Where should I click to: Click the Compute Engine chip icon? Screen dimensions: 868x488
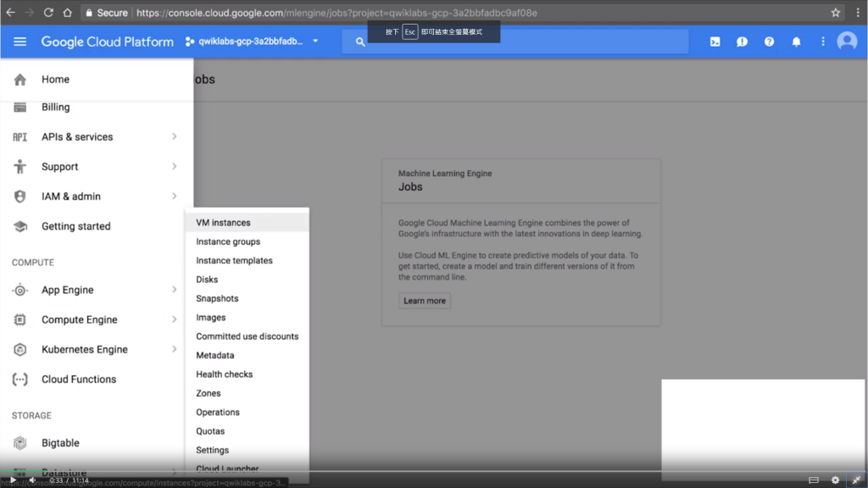20,319
